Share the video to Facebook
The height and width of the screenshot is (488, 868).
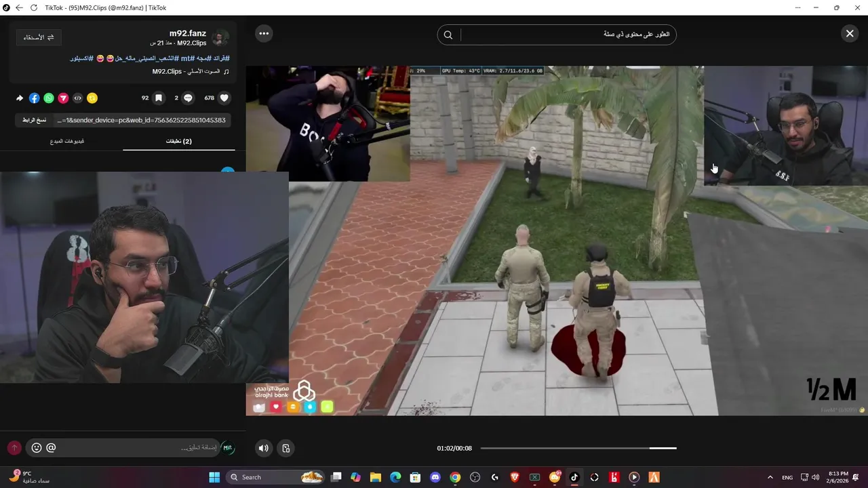34,98
